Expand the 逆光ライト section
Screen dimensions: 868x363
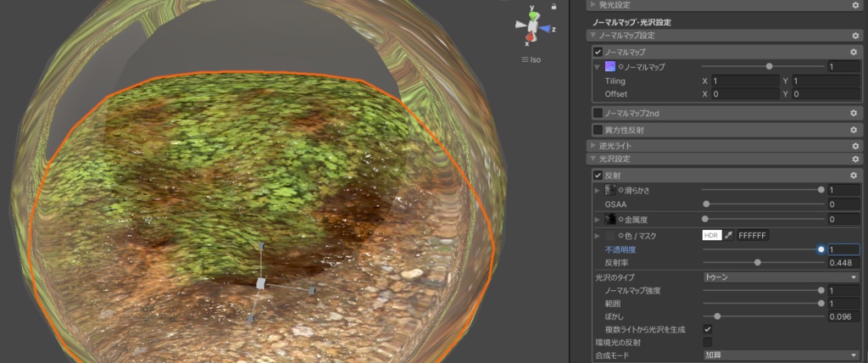click(x=593, y=146)
